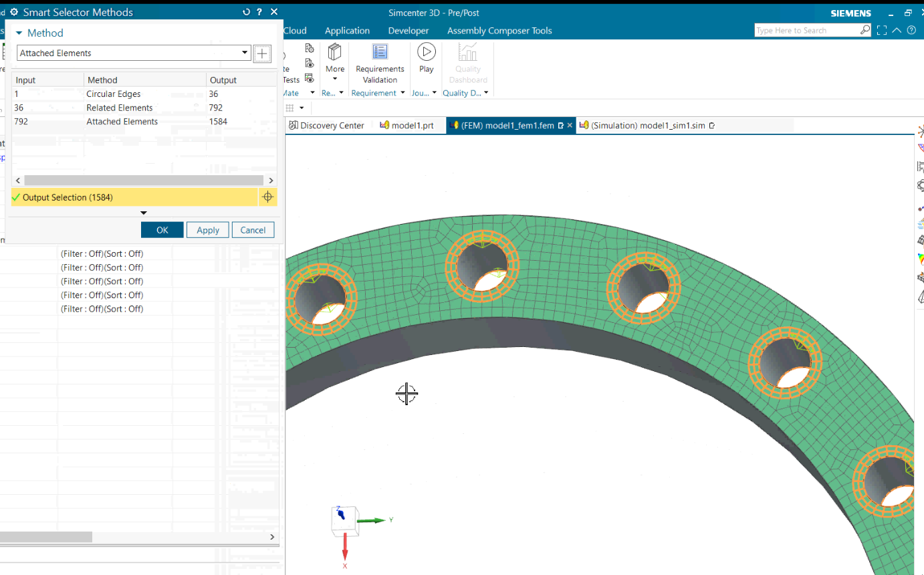Switch to the Discovery Center tab
Screen dimensions: 924x575
pyautogui.click(x=326, y=126)
